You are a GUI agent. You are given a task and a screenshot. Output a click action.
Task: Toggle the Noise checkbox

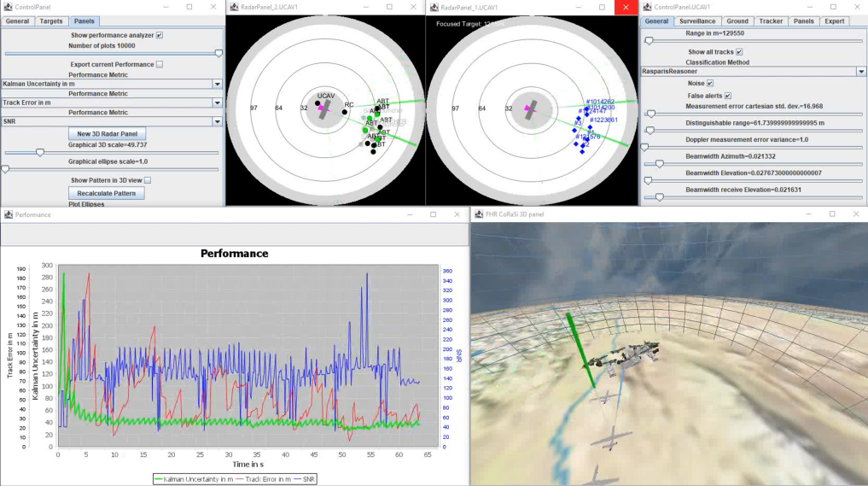pyautogui.click(x=710, y=83)
